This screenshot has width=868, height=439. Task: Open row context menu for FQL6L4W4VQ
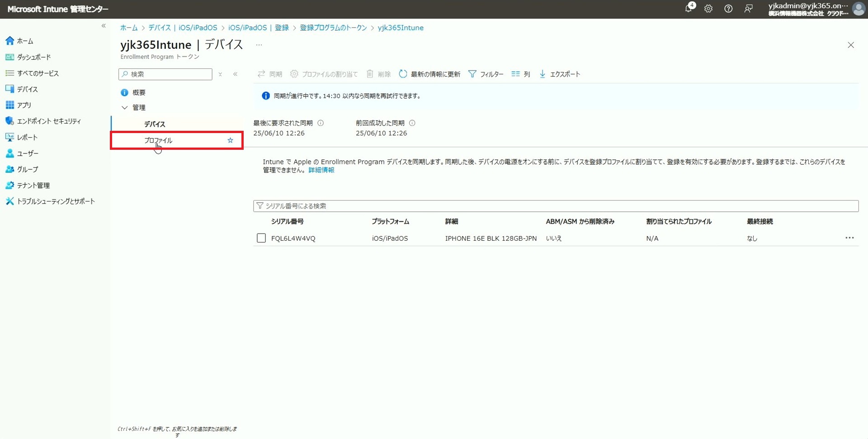pos(849,238)
